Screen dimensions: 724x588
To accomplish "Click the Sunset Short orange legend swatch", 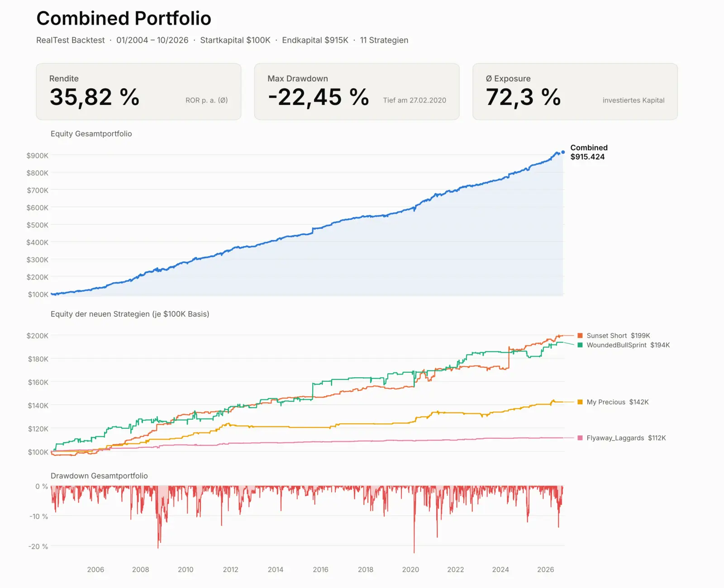I will (580, 336).
